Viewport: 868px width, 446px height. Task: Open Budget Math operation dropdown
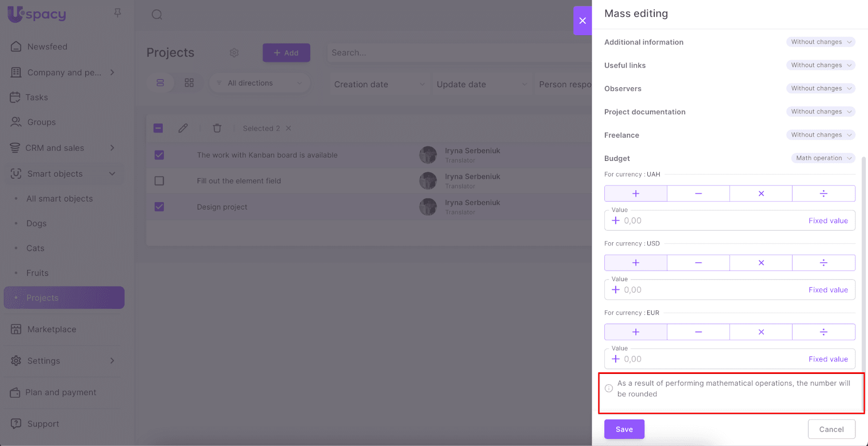(822, 158)
